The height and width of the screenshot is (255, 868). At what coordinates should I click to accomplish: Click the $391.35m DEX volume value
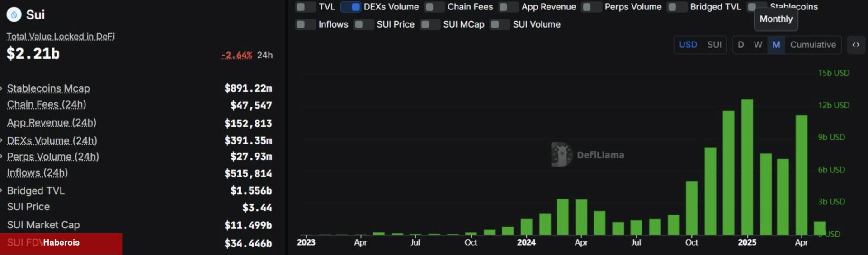tap(248, 140)
